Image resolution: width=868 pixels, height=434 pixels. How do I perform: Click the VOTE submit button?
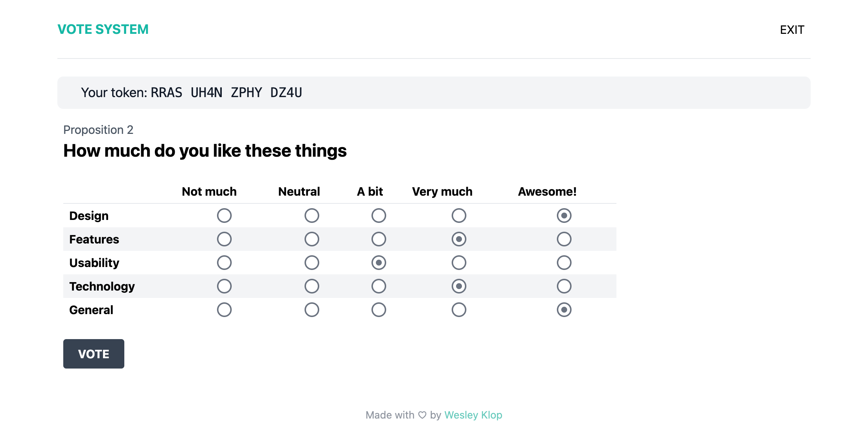pyautogui.click(x=93, y=354)
